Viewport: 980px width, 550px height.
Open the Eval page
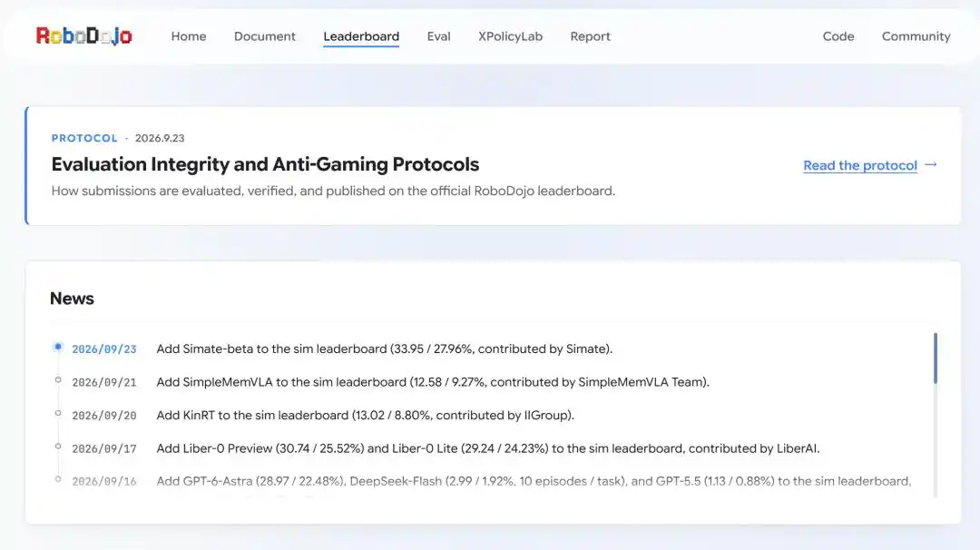439,36
